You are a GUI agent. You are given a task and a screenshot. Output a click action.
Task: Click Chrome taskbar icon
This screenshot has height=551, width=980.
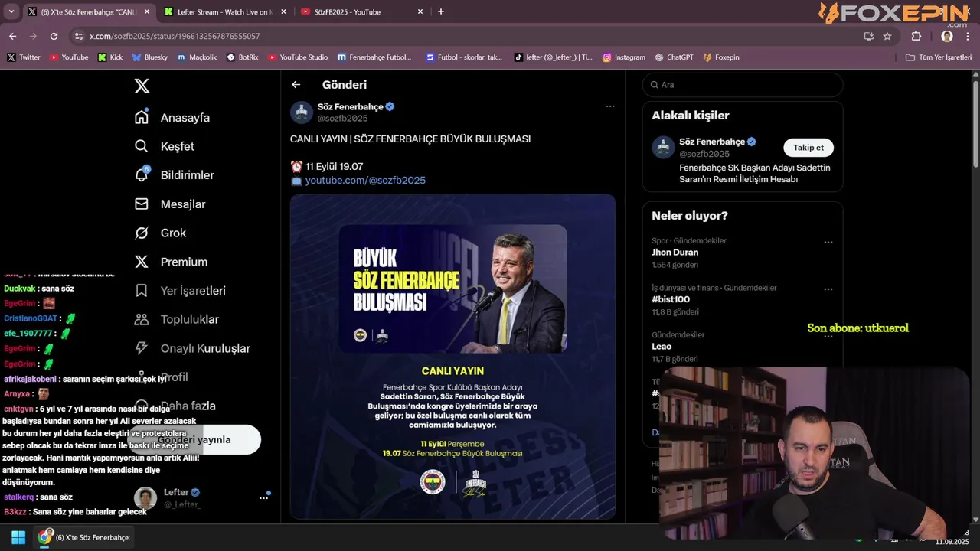tap(45, 537)
